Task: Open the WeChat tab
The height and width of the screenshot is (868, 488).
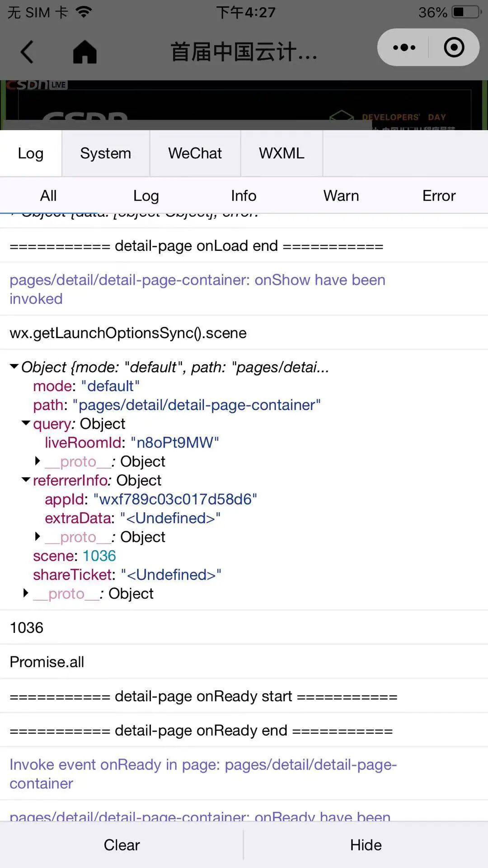Action: coord(195,153)
